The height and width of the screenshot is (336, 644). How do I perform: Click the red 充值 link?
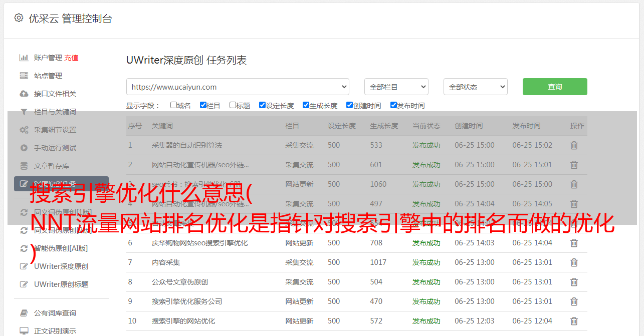[x=71, y=58]
